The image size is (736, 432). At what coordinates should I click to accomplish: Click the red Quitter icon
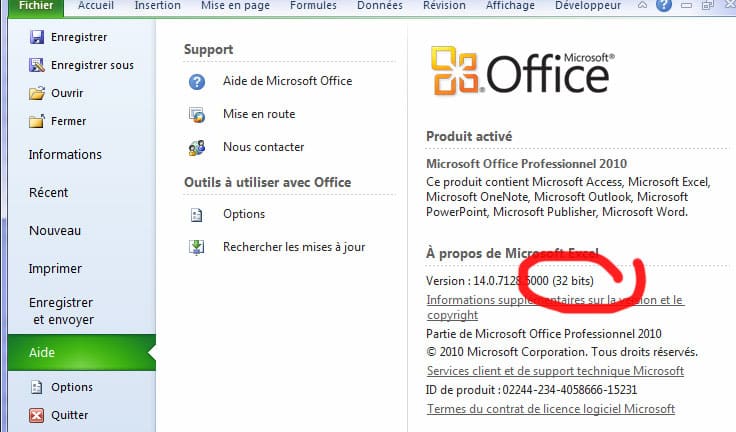[x=37, y=415]
